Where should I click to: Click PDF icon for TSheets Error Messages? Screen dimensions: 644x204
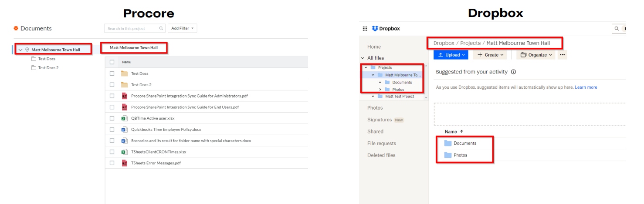click(x=124, y=163)
